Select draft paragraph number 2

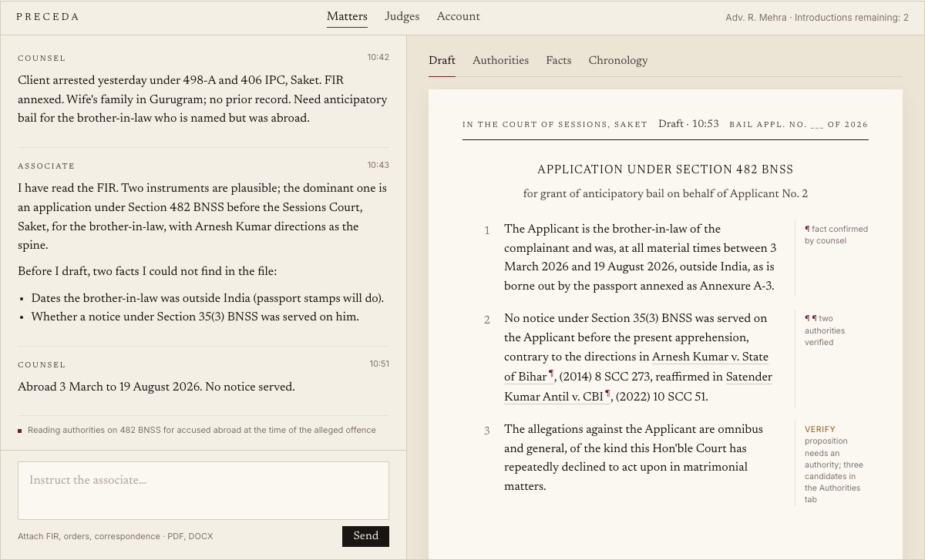tap(487, 320)
